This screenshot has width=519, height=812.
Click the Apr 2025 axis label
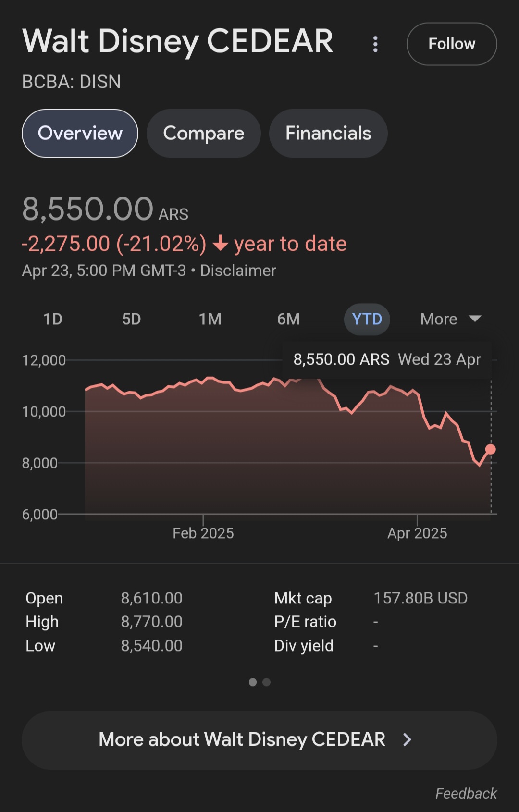tap(417, 533)
